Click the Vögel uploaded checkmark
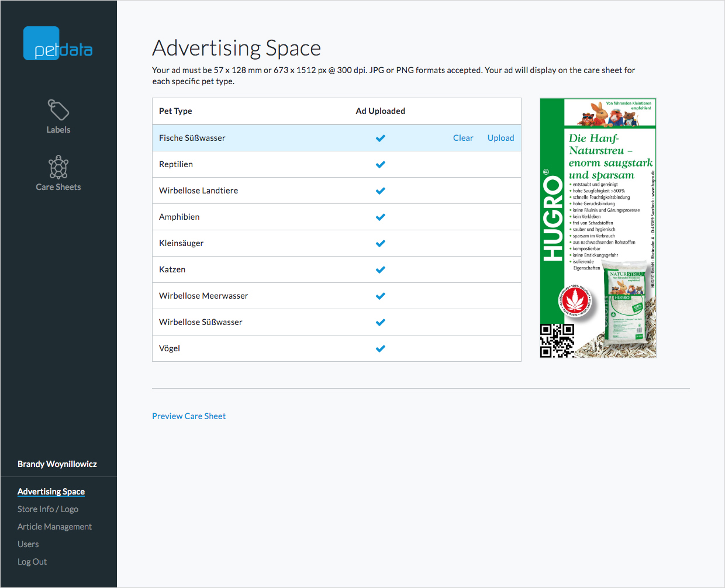The image size is (725, 588). [x=380, y=348]
